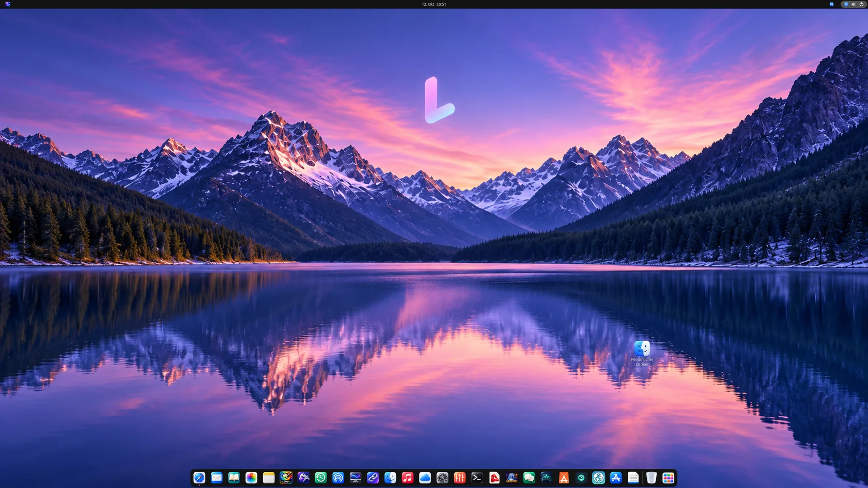This screenshot has height=488, width=868.
Task: Open the Safari compass icon in dock
Action: click(x=199, y=478)
